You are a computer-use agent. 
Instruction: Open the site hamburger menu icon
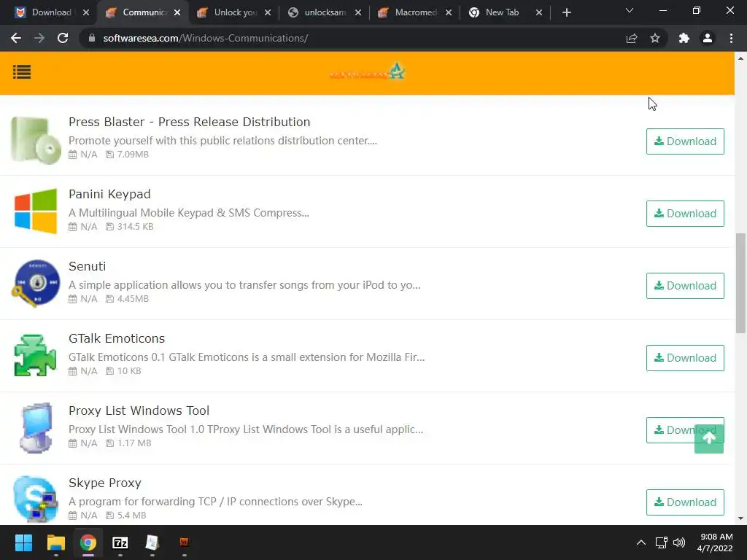pyautogui.click(x=22, y=72)
